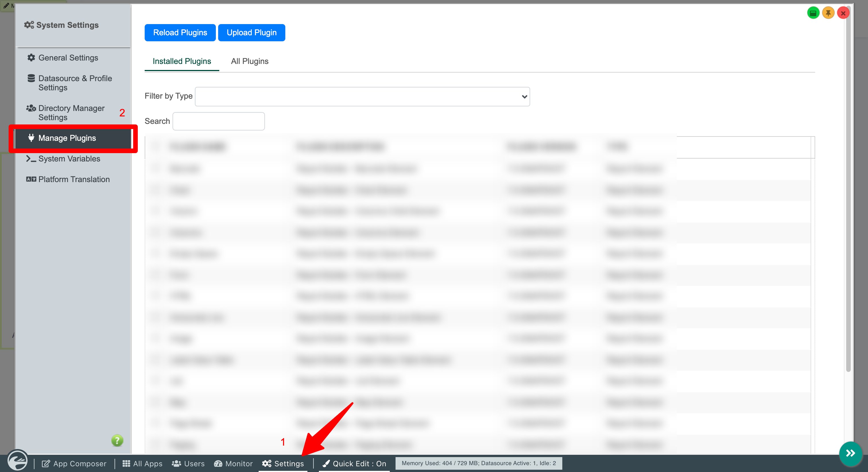Screen dimensions: 868x472
Task: Open the Filter by Type dropdown
Action: click(x=362, y=97)
